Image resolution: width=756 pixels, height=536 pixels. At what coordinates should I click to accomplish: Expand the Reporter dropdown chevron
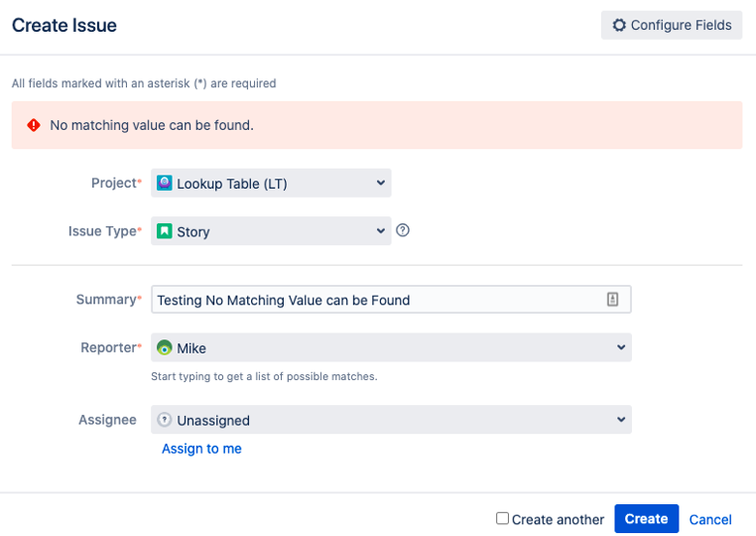point(621,347)
